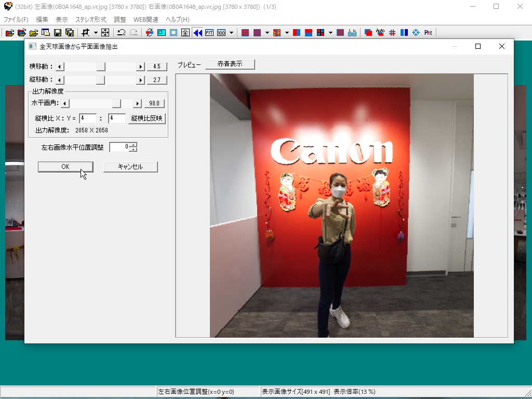
Task: Click the 3D glasses toolbar icon
Action: coord(352,33)
